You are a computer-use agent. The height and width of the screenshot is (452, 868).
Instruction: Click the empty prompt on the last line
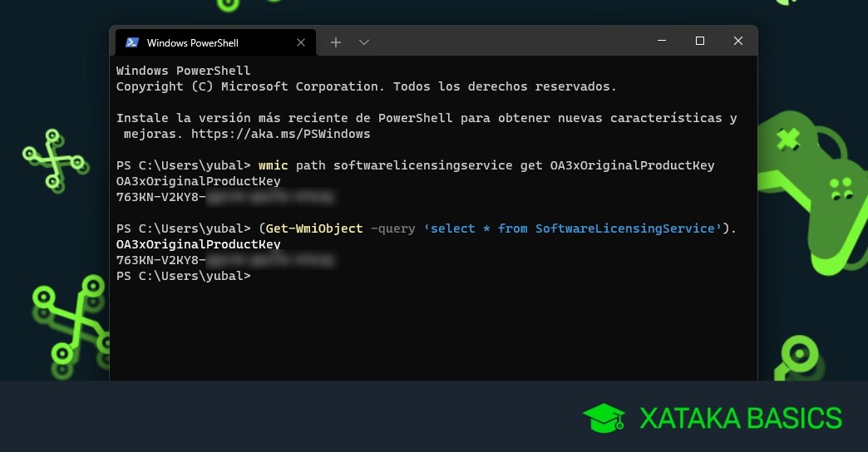point(183,276)
